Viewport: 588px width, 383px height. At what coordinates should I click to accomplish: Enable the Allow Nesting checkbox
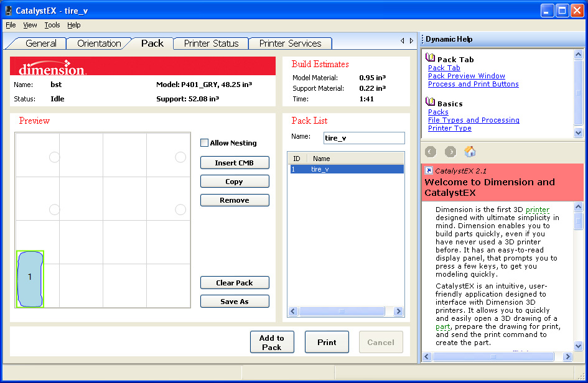(x=204, y=143)
